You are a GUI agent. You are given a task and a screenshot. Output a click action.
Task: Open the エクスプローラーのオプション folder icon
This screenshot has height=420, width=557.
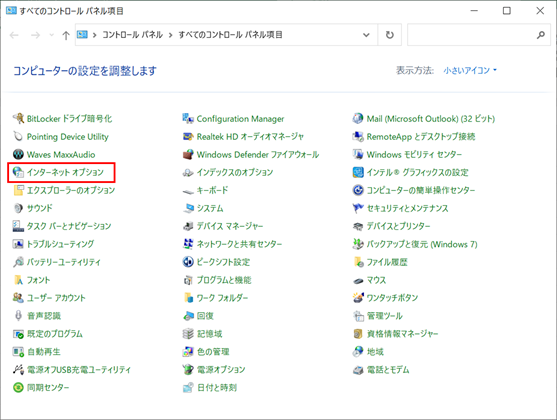tap(18, 190)
